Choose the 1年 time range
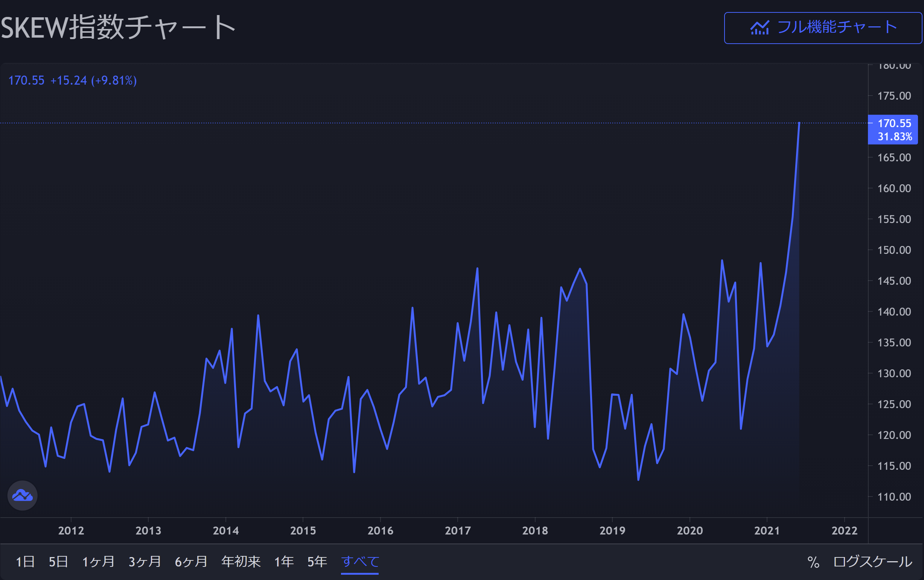Viewport: 924px width, 580px height. (284, 562)
